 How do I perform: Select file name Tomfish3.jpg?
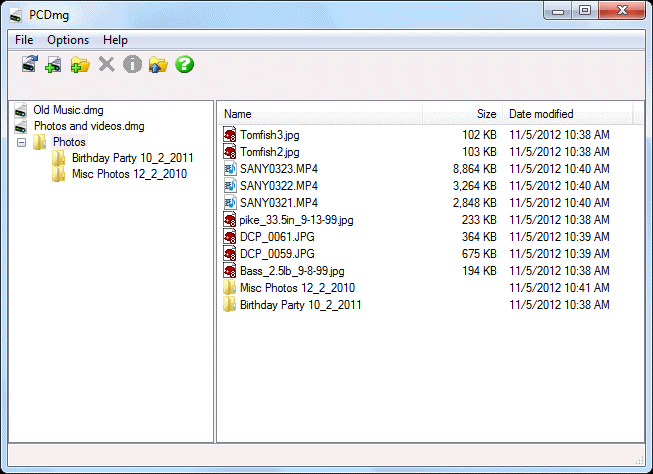point(269,135)
